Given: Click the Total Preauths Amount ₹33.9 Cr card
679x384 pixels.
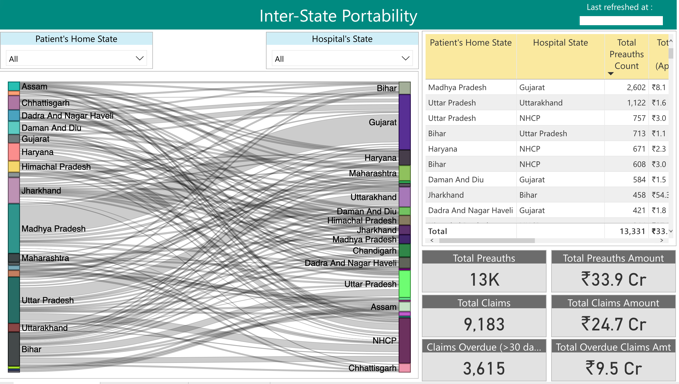Looking at the screenshot, I should tap(613, 271).
